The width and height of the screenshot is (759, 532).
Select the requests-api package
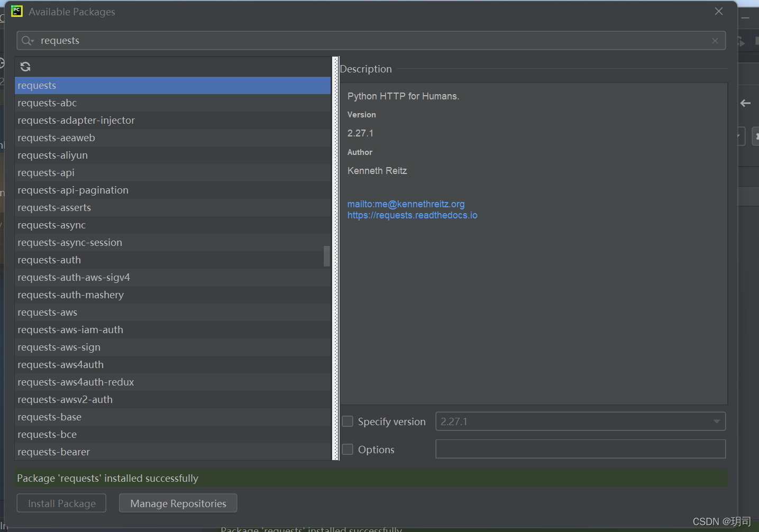pos(172,173)
